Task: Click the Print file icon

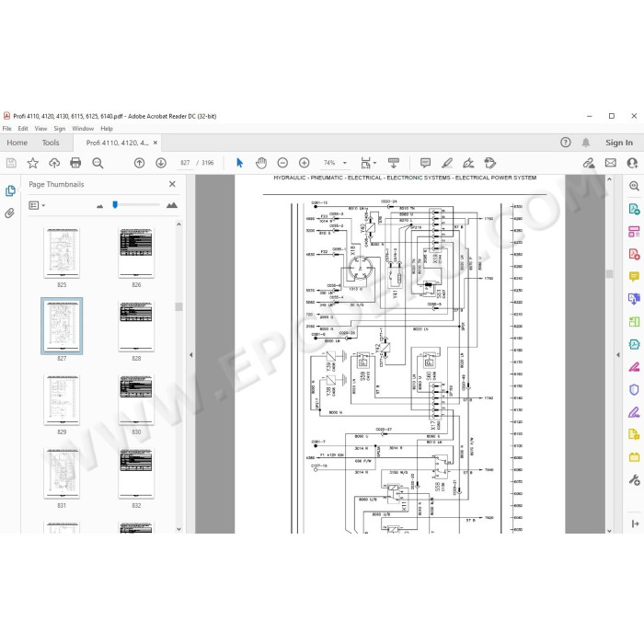Action: coord(75,163)
